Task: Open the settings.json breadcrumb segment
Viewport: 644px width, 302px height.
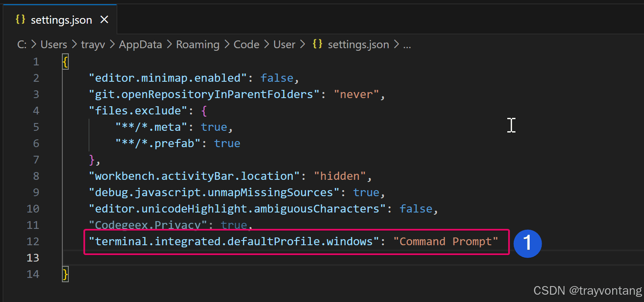Action: point(358,45)
